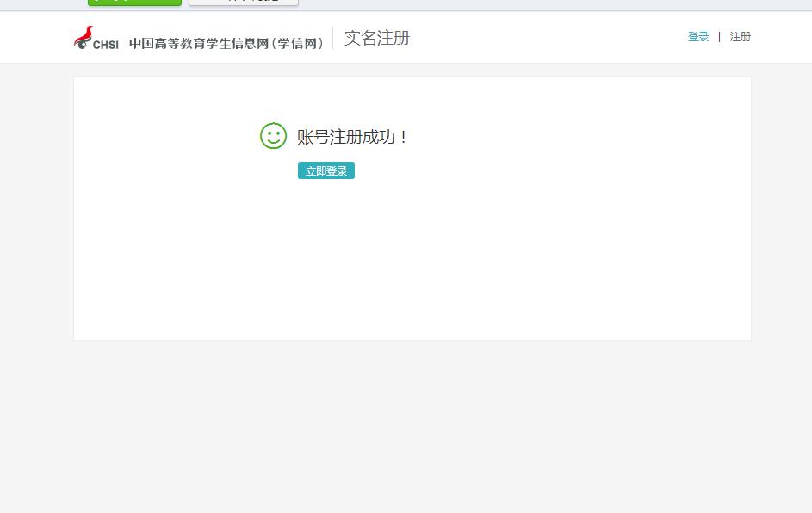This screenshot has width=812, height=513.
Task: Click the gray strip above the header
Action: [517, 5]
